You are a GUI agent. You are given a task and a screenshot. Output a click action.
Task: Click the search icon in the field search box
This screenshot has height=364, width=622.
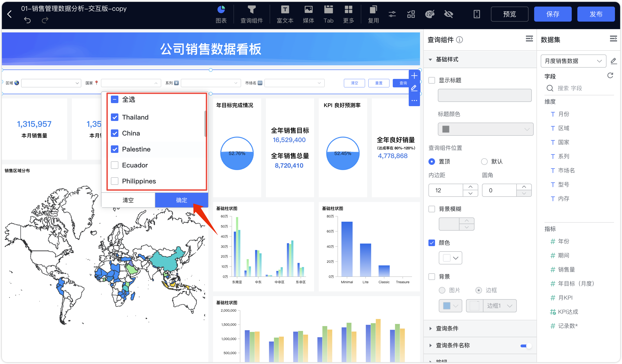[x=550, y=88]
